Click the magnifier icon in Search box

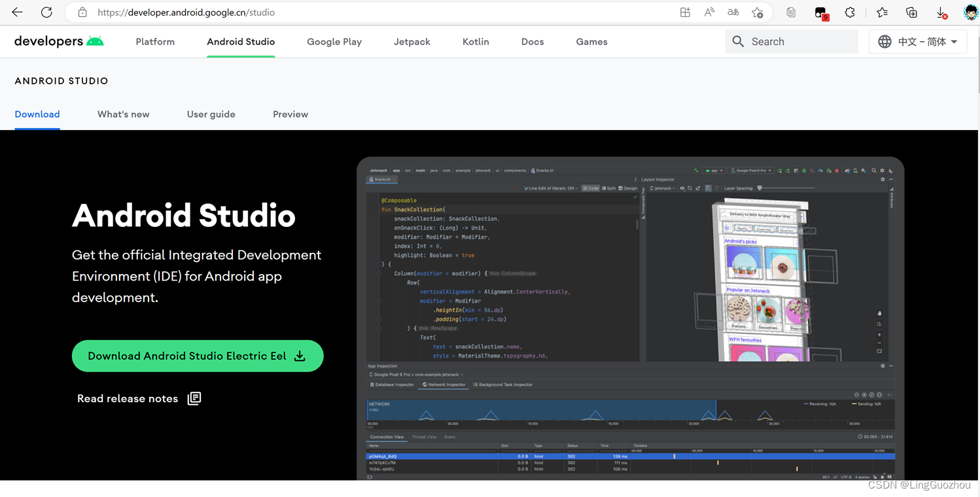738,41
